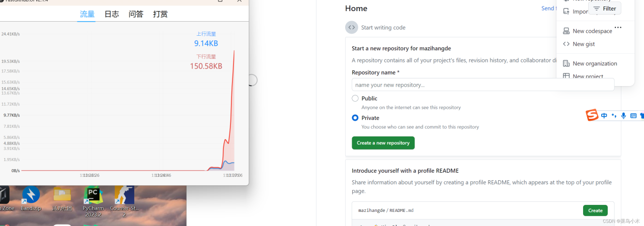Switch to the 日志 tab
The width and height of the screenshot is (644, 226).
(x=112, y=14)
